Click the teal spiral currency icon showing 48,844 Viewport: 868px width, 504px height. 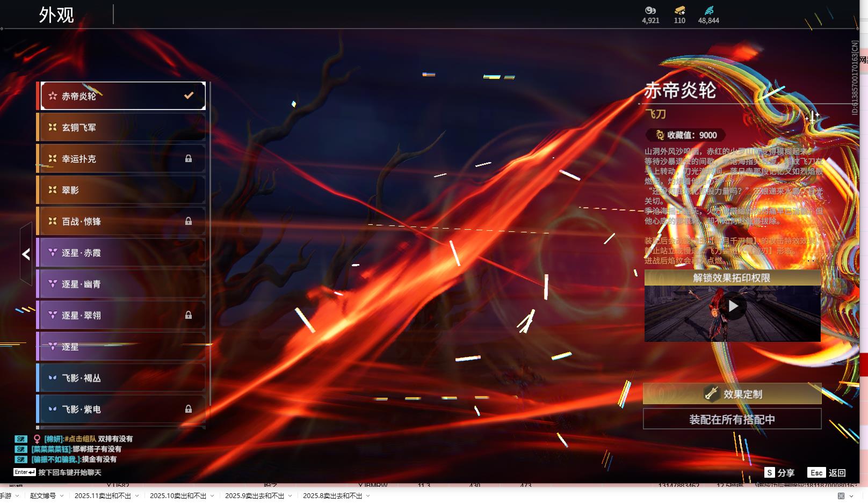[709, 10]
